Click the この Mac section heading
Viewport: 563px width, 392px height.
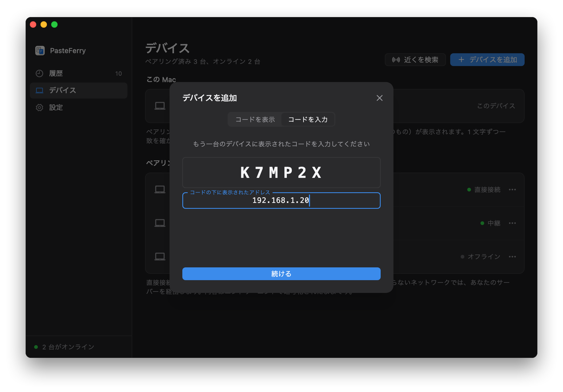161,80
